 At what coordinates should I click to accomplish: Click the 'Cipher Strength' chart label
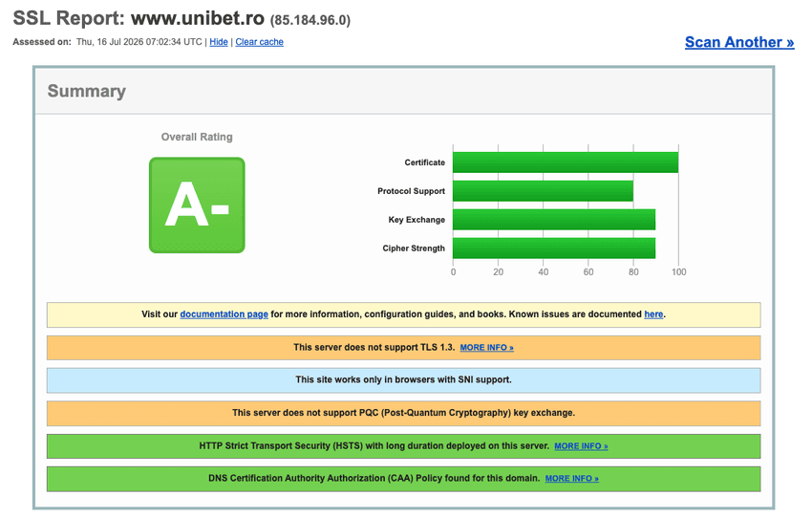point(414,248)
